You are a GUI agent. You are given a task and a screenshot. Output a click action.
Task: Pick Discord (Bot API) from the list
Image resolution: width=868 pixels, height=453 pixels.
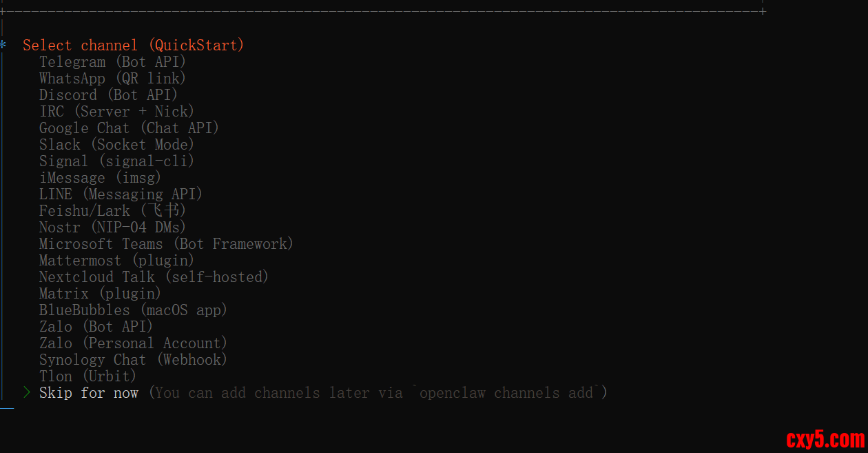click(x=108, y=95)
